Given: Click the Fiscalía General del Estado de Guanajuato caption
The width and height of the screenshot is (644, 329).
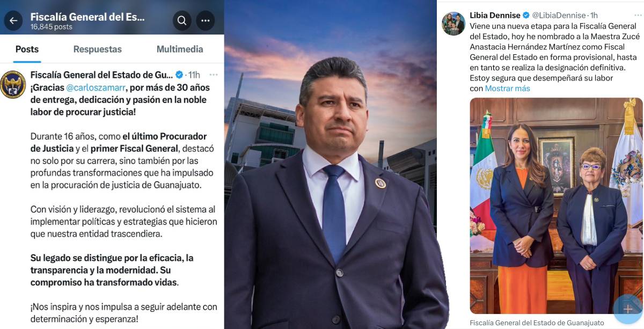Looking at the screenshot, I should 537,323.
